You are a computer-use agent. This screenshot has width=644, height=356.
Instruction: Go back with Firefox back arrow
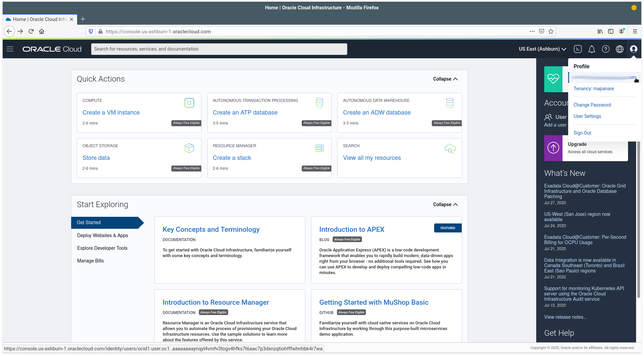click(9, 31)
